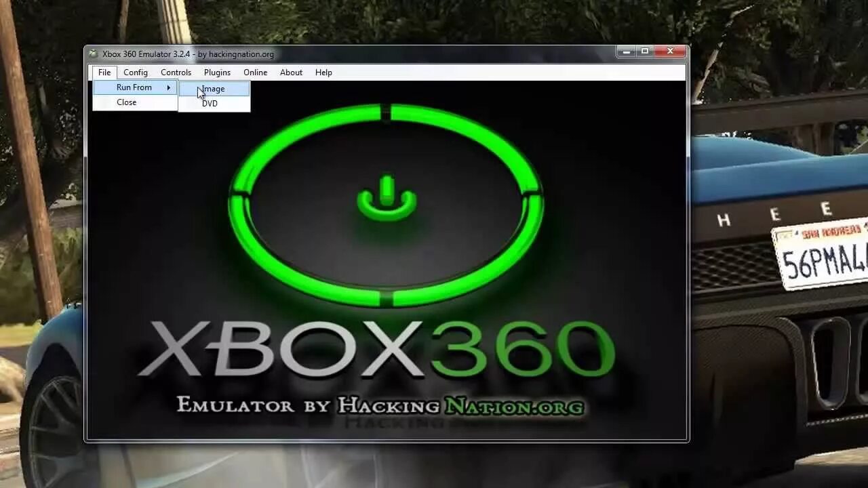Image resolution: width=868 pixels, height=488 pixels.
Task: Open the Online menu
Action: 256,73
